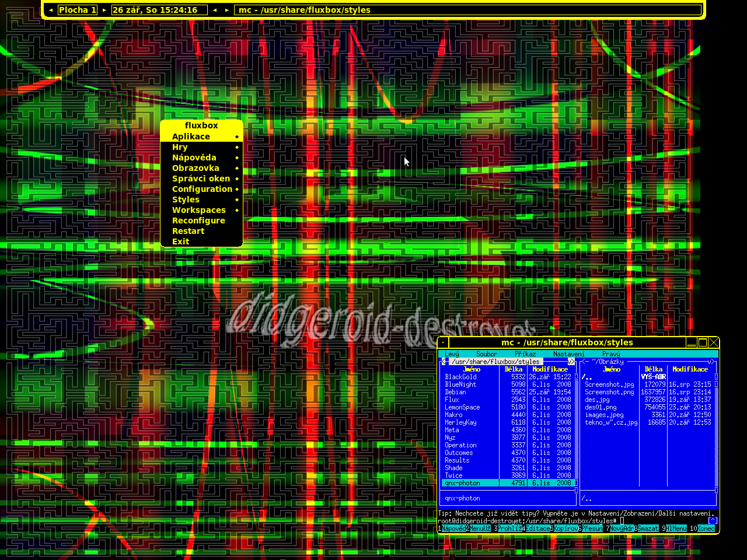Select Operation file in left panel

[508, 445]
